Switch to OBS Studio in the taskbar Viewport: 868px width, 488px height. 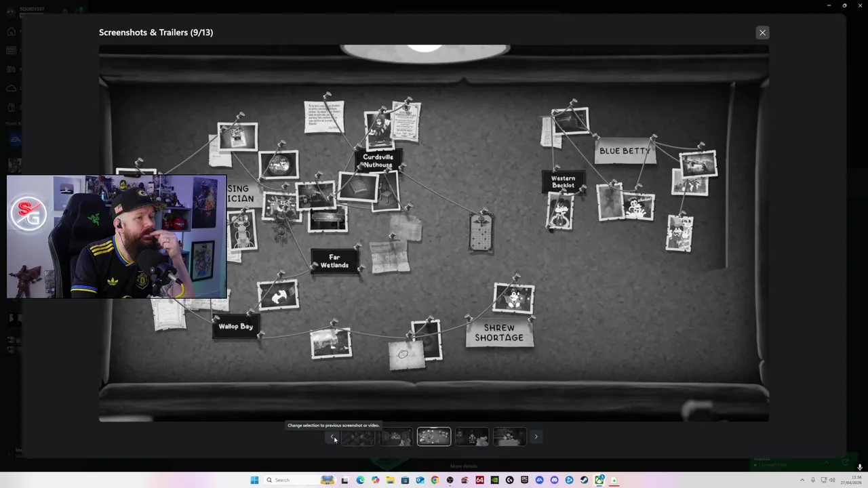pos(450,480)
